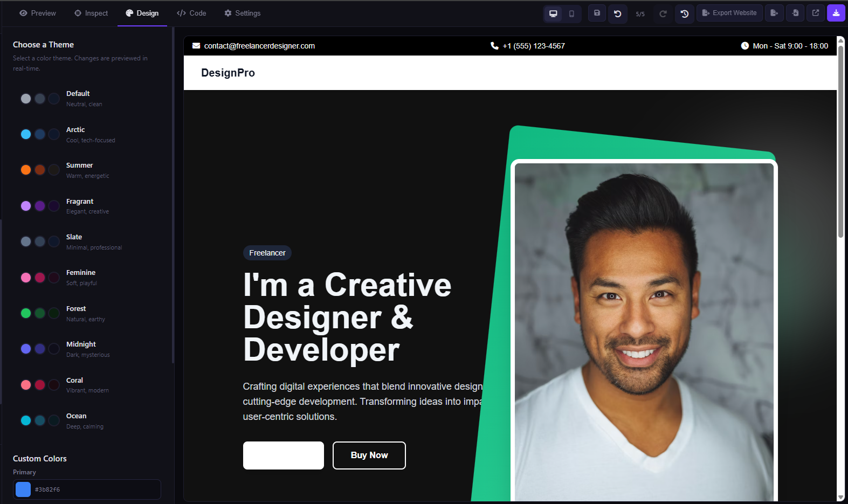This screenshot has height=504, width=848.
Task: Click the contact email address
Action: [x=259, y=46]
